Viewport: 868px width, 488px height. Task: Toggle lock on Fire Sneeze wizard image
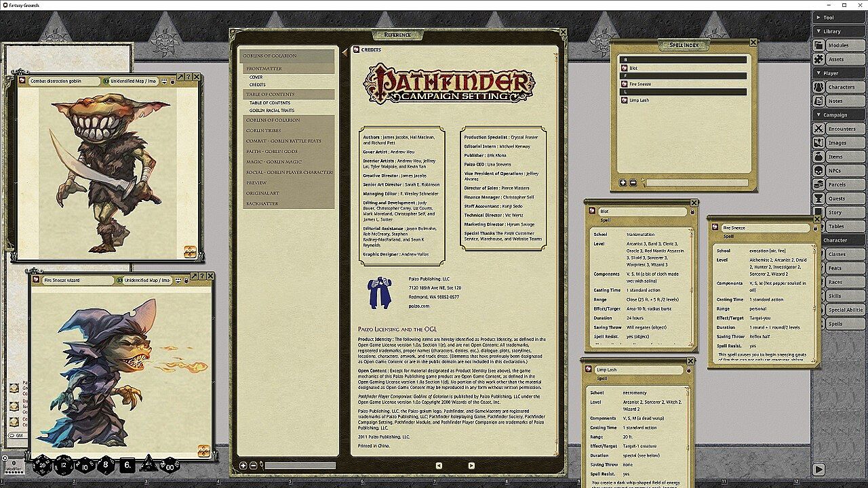point(186,280)
